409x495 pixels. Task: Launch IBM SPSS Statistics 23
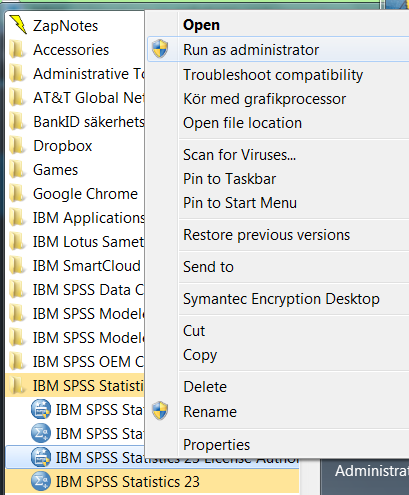pyautogui.click(x=152, y=482)
